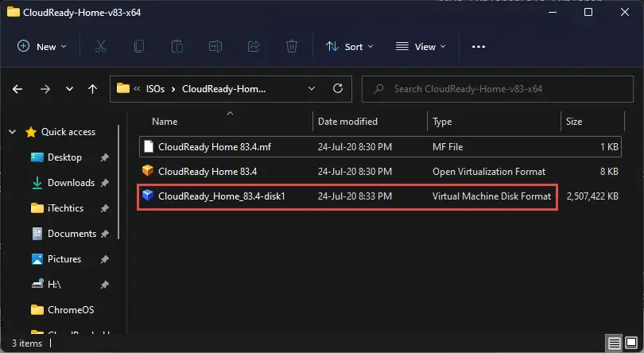Click the Share icon in toolbar
The image size is (644, 353).
(254, 46)
